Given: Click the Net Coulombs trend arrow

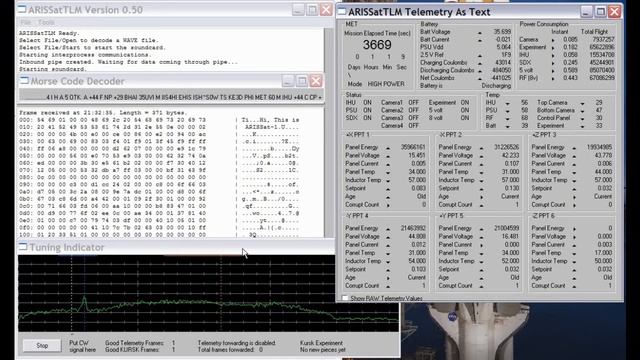Looking at the screenshot, I should (x=480, y=78).
